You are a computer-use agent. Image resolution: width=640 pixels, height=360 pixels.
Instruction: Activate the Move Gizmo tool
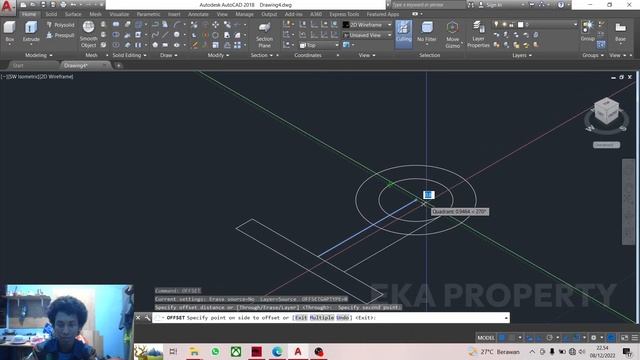452,35
